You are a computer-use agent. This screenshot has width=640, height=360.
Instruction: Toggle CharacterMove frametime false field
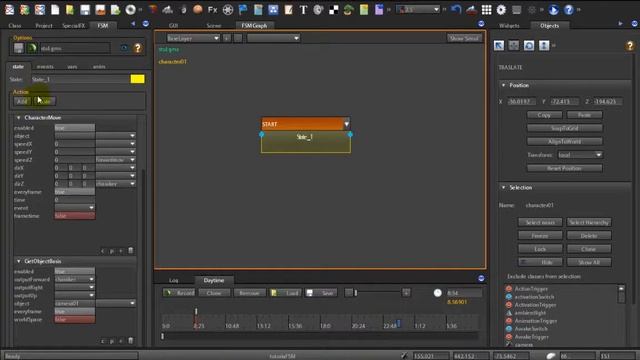75,216
